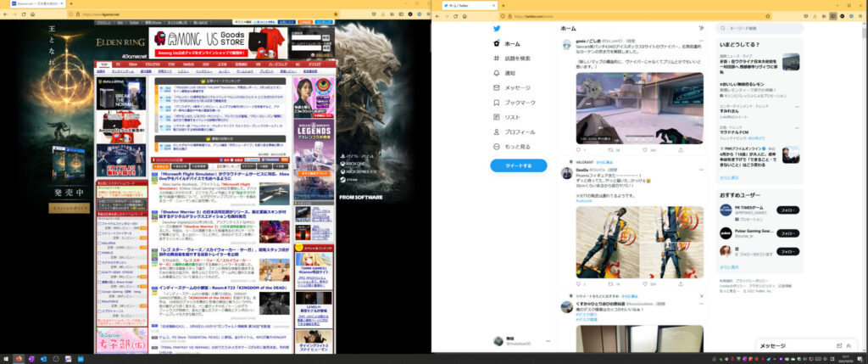Check the Corsair Gaming keyword checkbox on 4Gamer
This screenshot has width=868, height=364.
coord(99,291)
